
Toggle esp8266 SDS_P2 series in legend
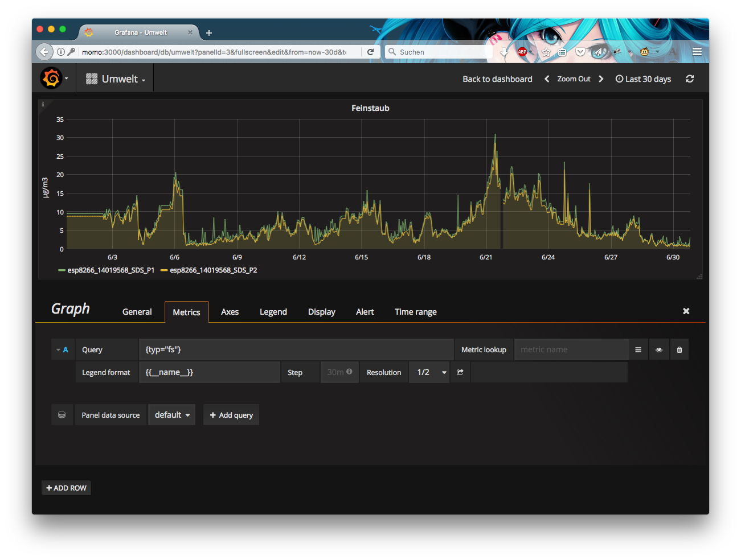[212, 270]
